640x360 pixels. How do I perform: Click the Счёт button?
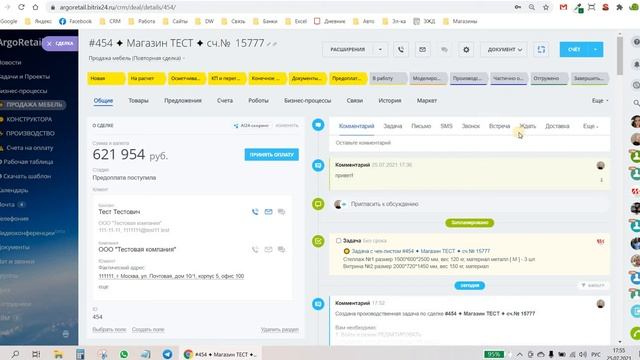pyautogui.click(x=574, y=49)
